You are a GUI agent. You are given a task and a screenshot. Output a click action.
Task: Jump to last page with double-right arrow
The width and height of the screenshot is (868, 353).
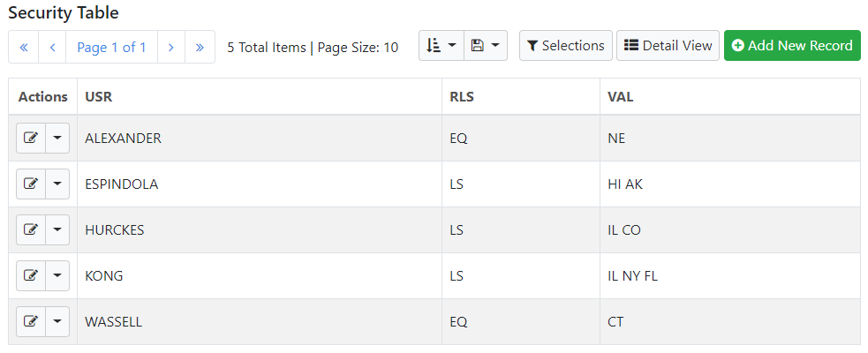click(200, 47)
